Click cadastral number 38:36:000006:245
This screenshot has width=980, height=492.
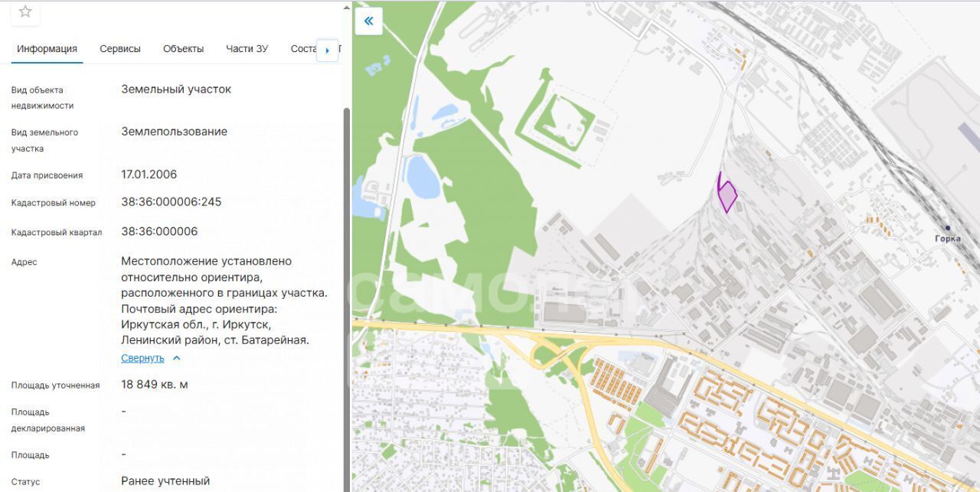point(171,202)
